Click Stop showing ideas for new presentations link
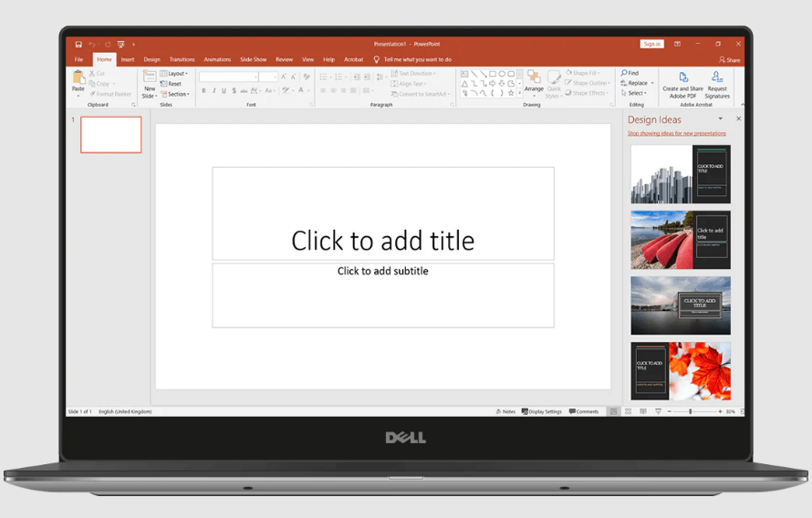Viewport: 812px width, 518px height. [677, 133]
